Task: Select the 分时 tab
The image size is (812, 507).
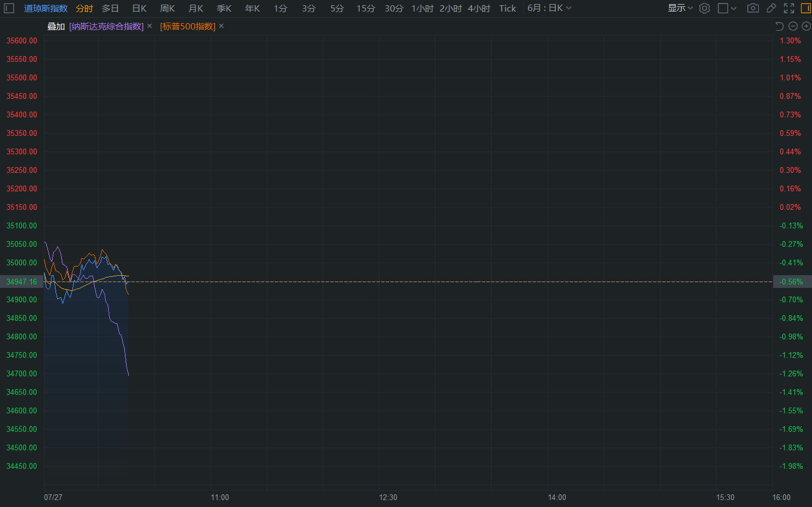Action: [84, 9]
